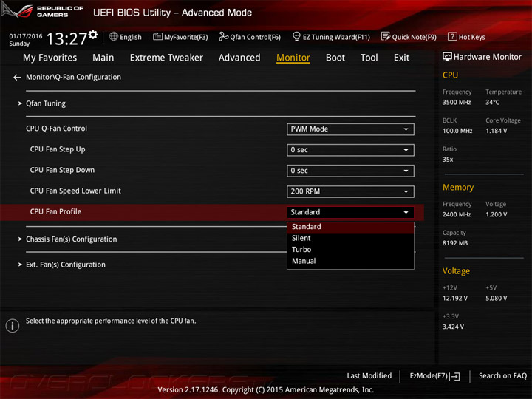Click the Ratio value 35x
Viewport: 532px width, 399px height.
pos(448,160)
